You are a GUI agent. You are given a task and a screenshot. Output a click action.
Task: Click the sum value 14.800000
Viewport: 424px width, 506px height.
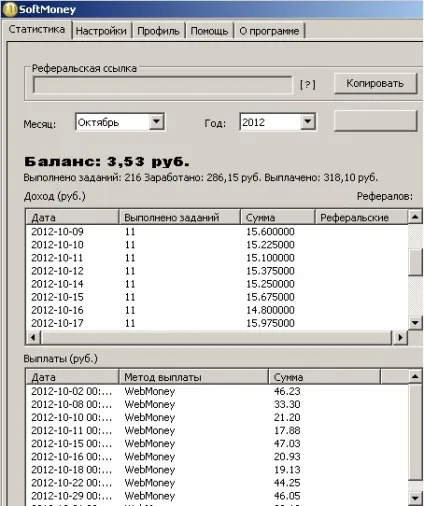[x=270, y=310]
